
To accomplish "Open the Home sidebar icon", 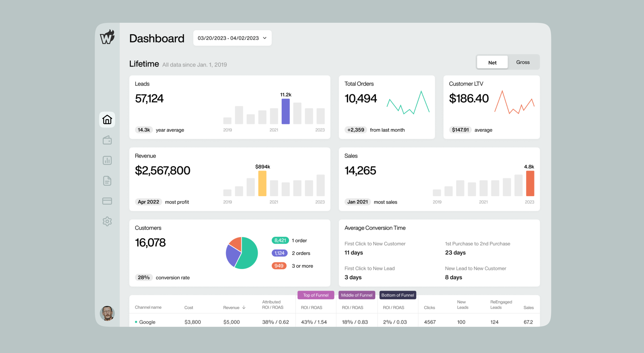I will [107, 120].
